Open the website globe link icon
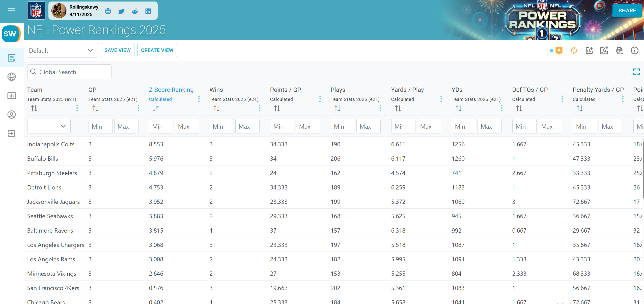The height and width of the screenshot is (304, 644). [108, 11]
